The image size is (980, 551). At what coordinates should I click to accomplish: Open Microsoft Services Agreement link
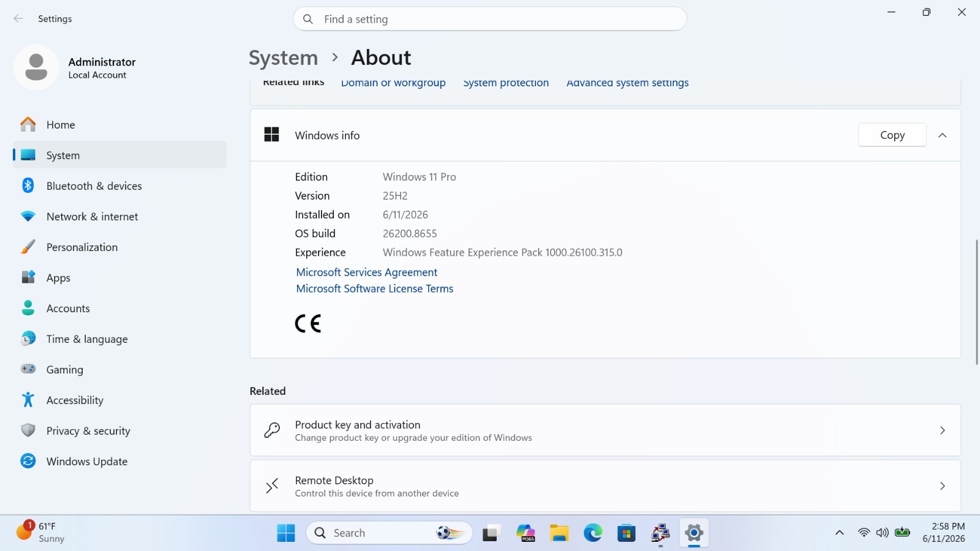coord(367,272)
